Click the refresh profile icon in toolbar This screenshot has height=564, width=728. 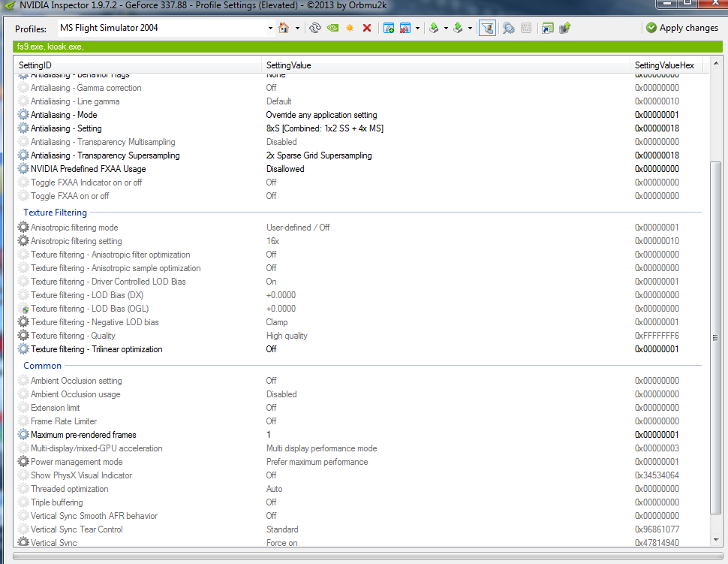pos(315,28)
